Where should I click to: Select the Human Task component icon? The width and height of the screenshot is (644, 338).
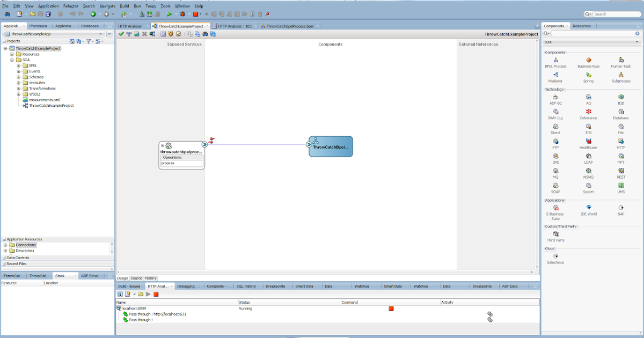[x=621, y=60]
